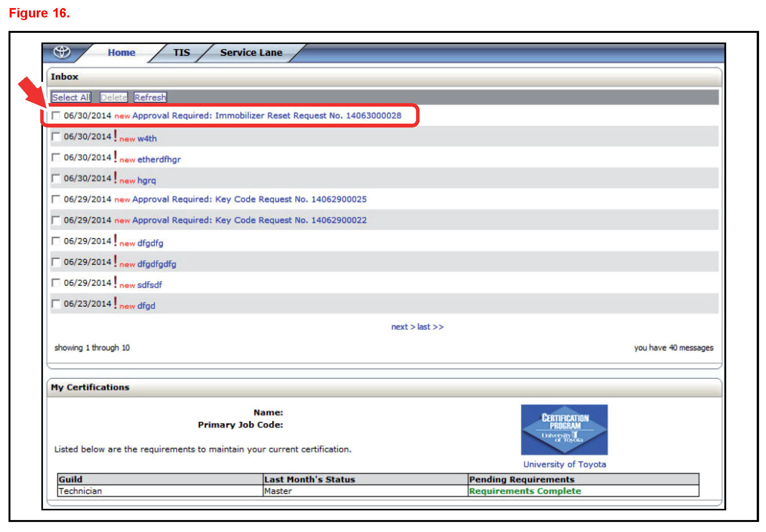Select the checkbox beside message hgrq

[56, 178]
